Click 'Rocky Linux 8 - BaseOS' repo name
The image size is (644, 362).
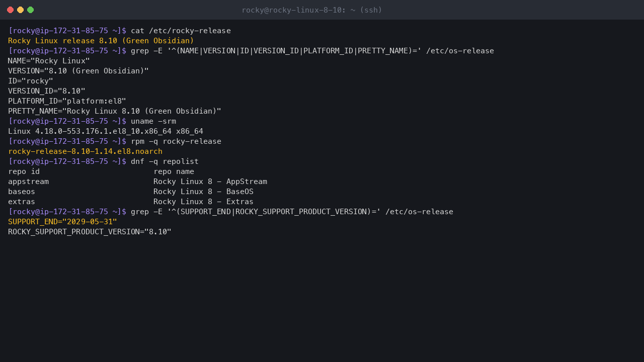pos(203,192)
